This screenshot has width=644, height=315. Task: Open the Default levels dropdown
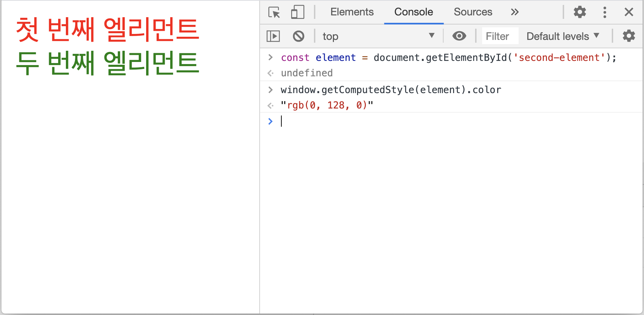pyautogui.click(x=563, y=36)
